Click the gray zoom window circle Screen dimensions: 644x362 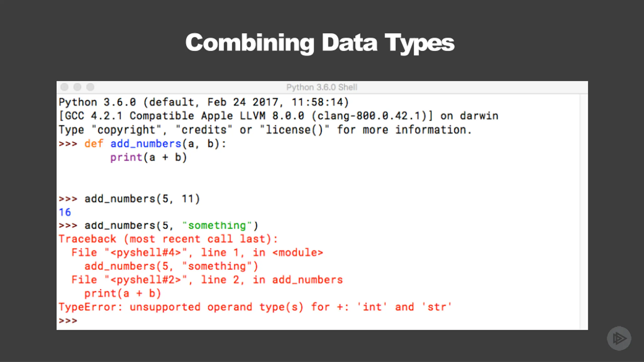(90, 87)
